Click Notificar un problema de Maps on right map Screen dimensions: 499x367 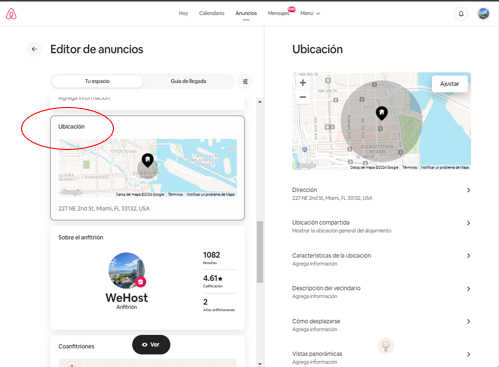pyautogui.click(x=445, y=167)
